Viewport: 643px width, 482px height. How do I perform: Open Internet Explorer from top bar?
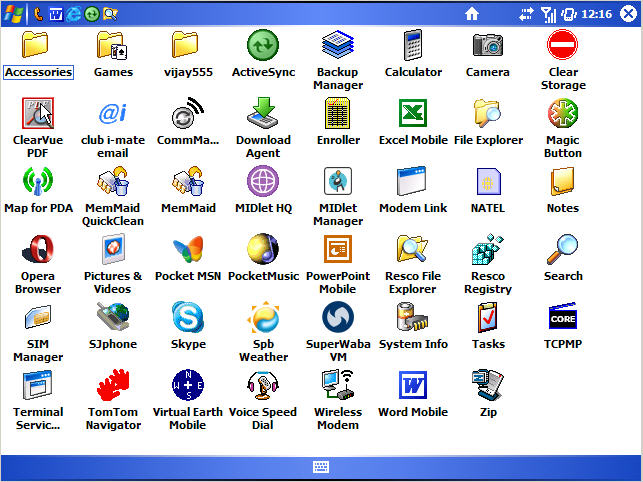coord(74,14)
